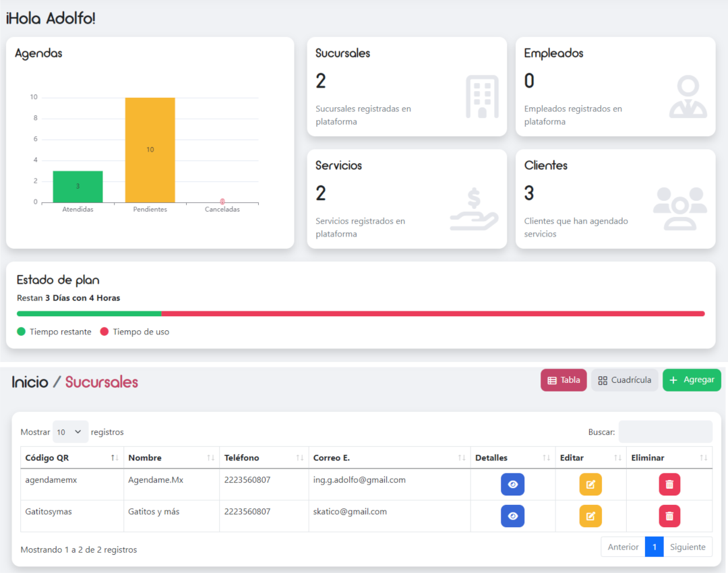Click the hand-with-dollar icon in Servicios card

point(474,209)
